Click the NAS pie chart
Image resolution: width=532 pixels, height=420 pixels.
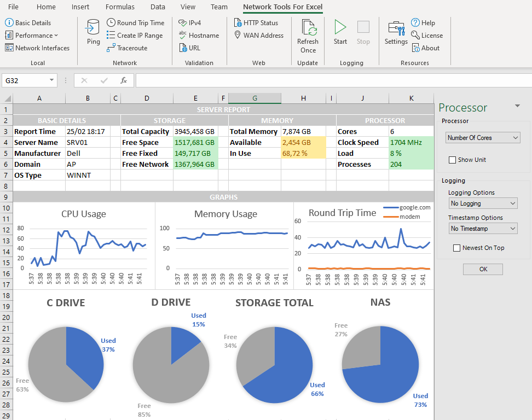tap(380, 365)
